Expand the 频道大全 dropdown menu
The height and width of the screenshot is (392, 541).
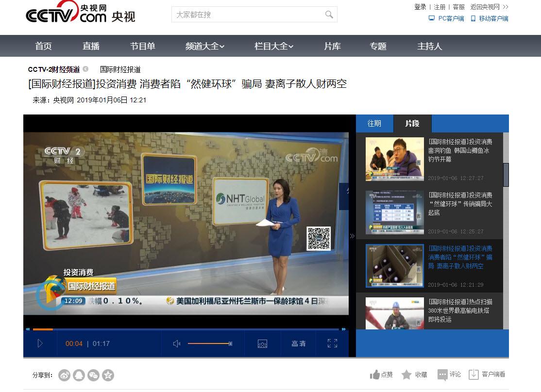(205, 46)
